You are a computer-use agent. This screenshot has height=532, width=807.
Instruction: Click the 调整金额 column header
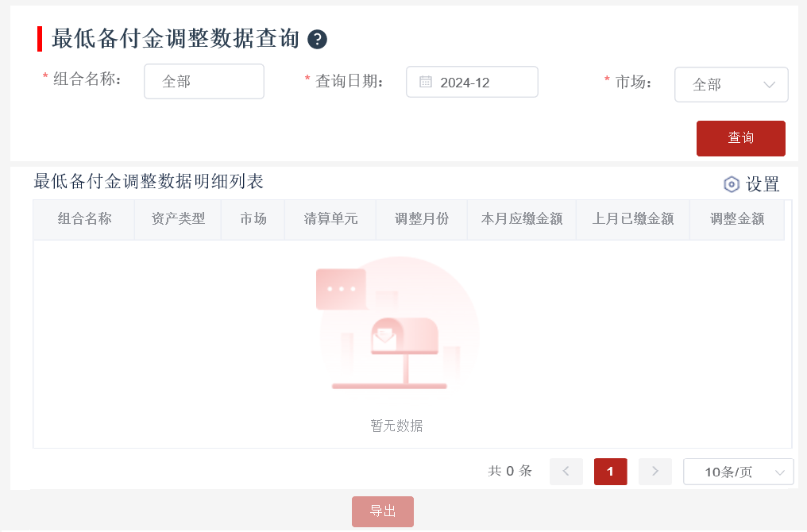(737, 219)
